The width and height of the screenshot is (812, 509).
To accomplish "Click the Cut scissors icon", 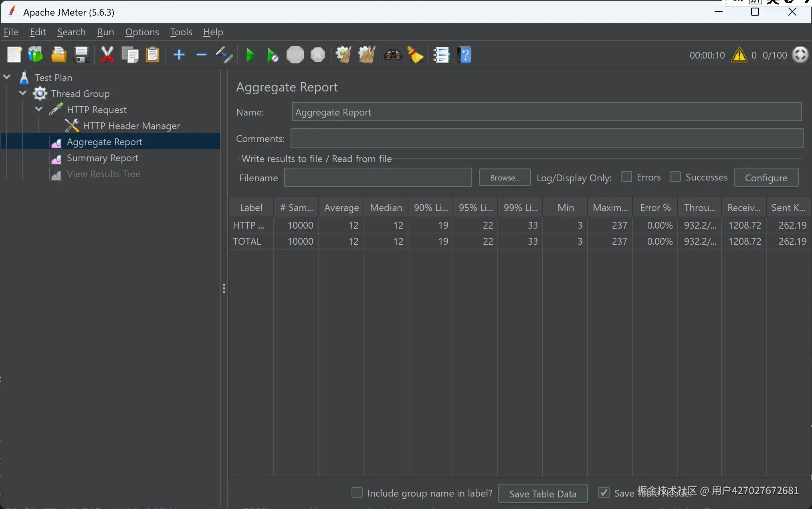I will 107,55.
